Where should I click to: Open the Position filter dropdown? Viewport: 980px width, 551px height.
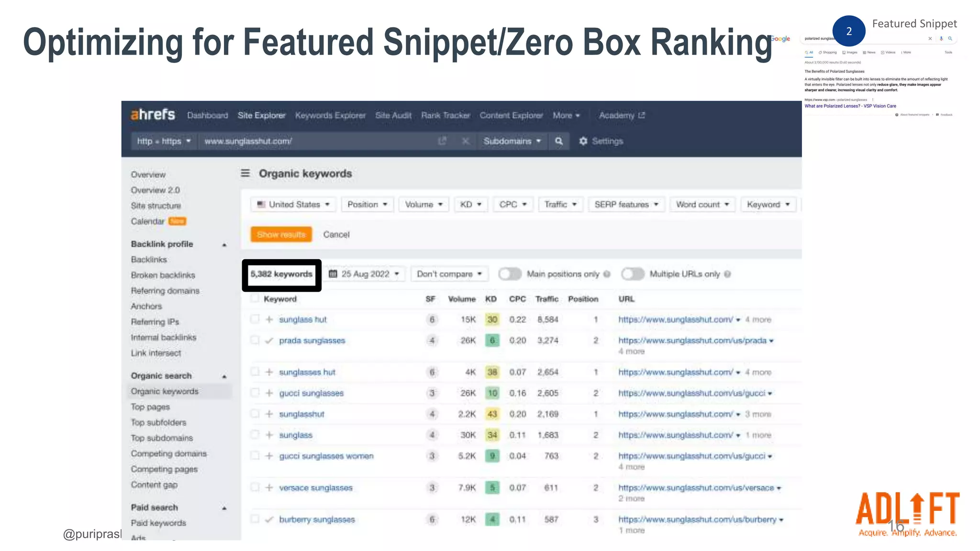(x=367, y=204)
